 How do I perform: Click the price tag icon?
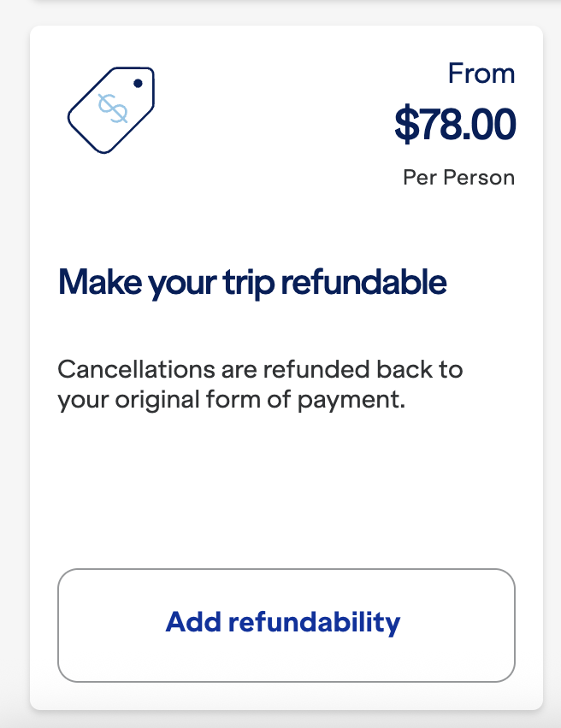pos(109,109)
